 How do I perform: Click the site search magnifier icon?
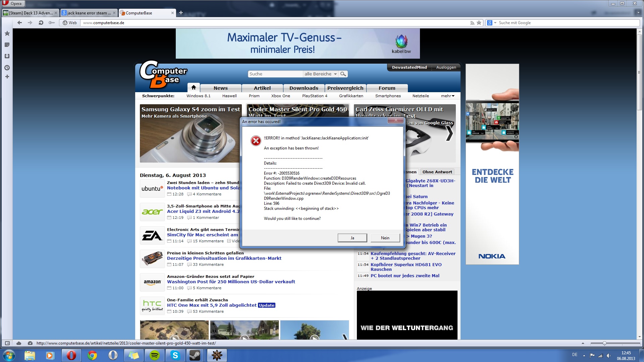343,74
